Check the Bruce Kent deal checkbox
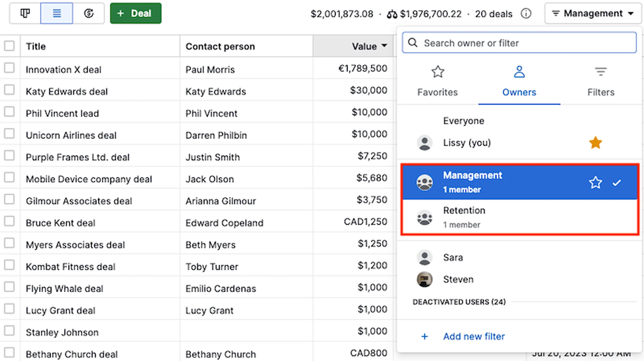This screenshot has width=644, height=361. coord(10,221)
